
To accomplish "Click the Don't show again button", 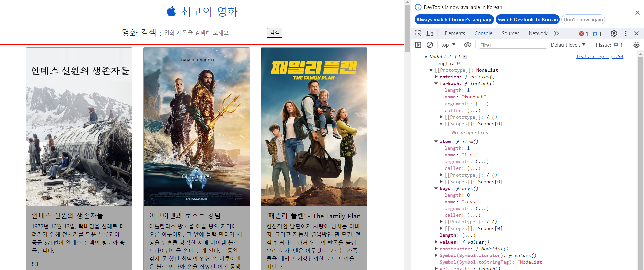I will (583, 19).
